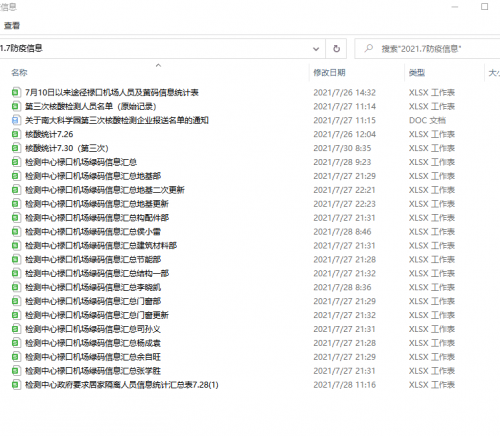Click the icon of 检测中心政府要求居家隔离 file
500x436 pixels.
tap(15, 385)
